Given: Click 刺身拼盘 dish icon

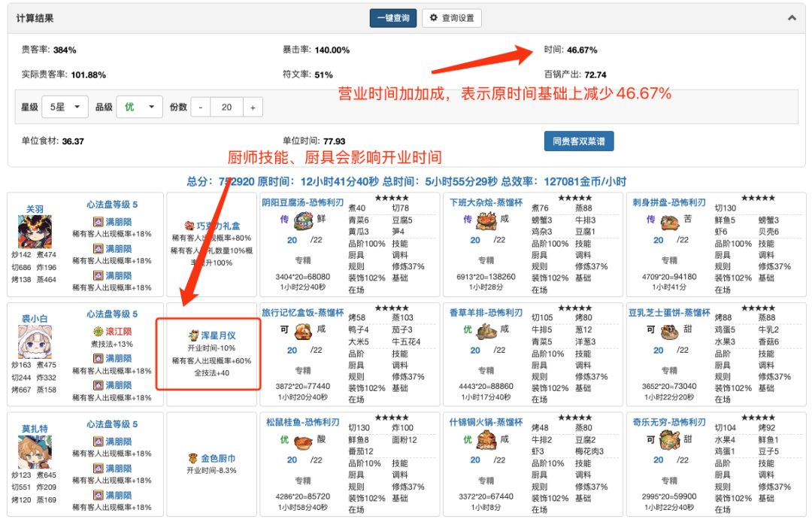Looking at the screenshot, I should [670, 222].
